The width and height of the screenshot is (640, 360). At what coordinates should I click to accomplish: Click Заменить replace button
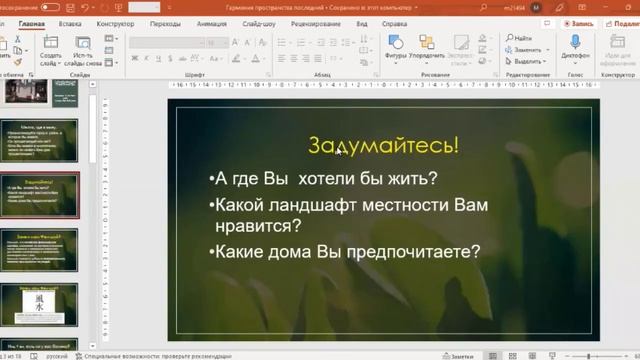527,50
